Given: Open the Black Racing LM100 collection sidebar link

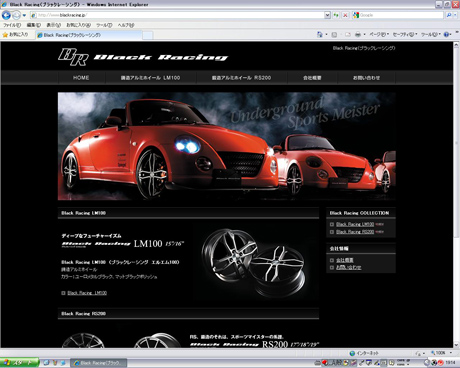Looking at the screenshot, I should click(355, 224).
